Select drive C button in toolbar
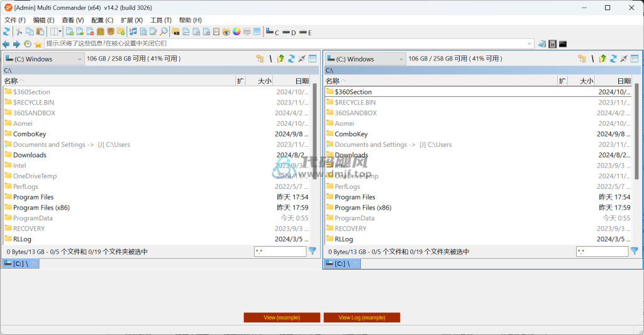Screen dimensions: 644x335 272,32
